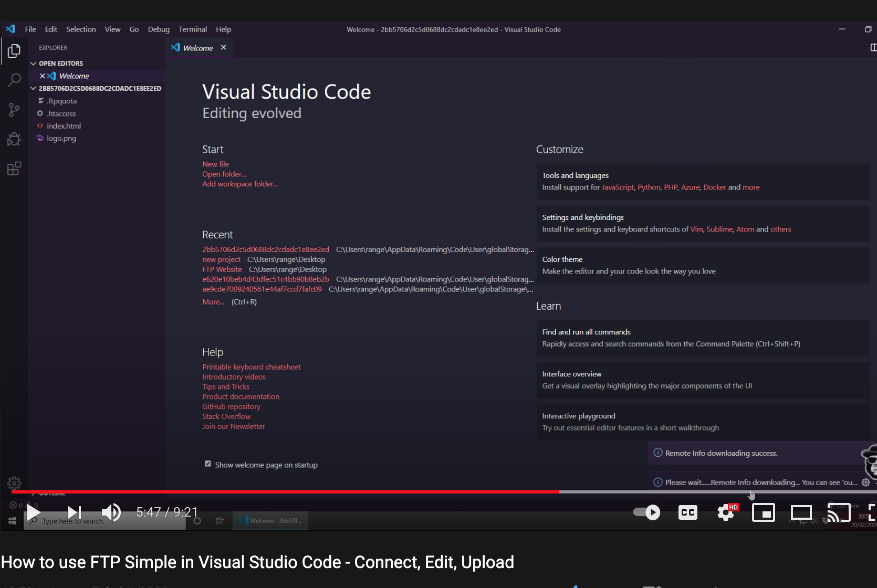Open the Go menu

pos(134,29)
